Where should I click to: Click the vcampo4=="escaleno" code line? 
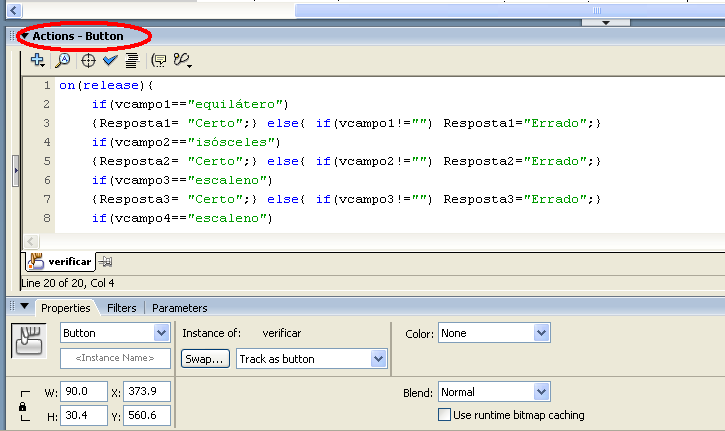pos(182,218)
